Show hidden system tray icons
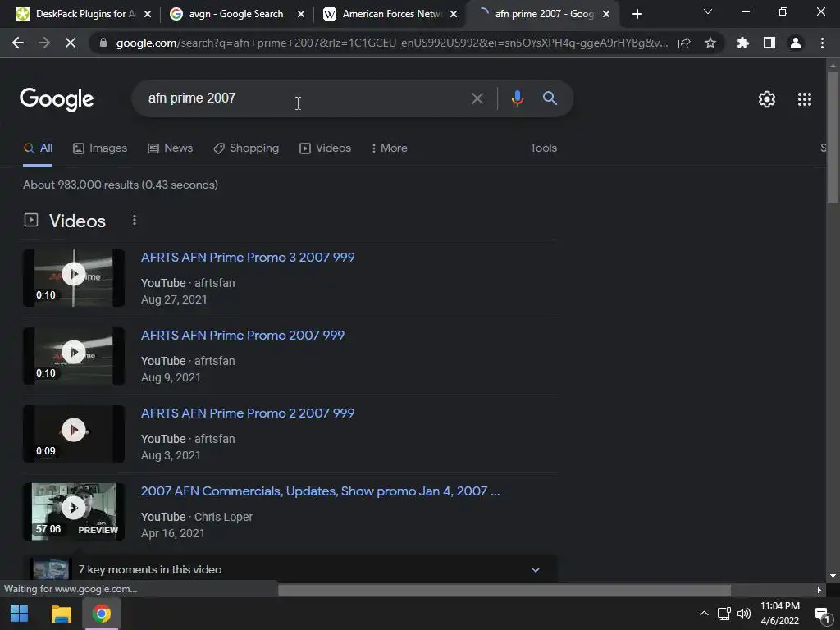Viewport: 840px width, 630px height. point(704,614)
